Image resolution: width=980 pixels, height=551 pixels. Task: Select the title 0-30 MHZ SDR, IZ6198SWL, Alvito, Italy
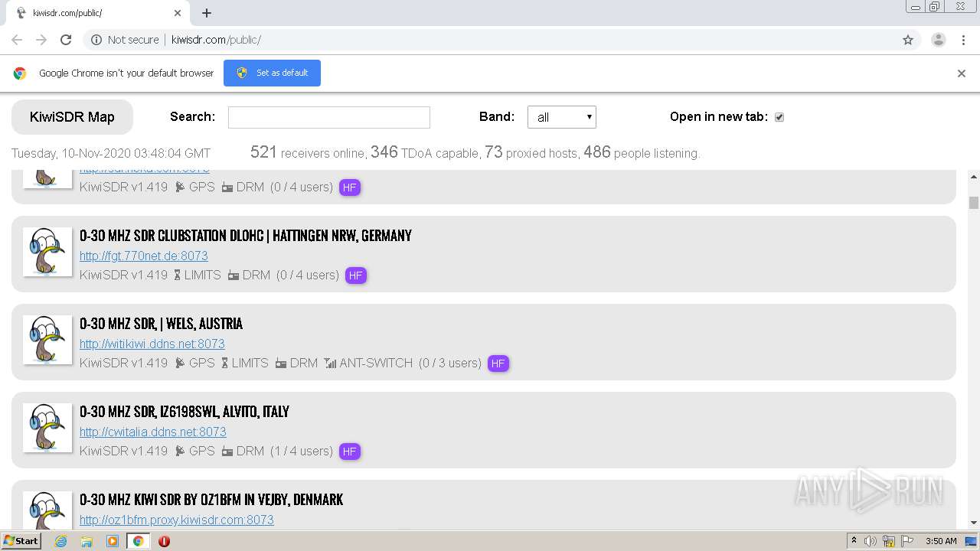tap(185, 412)
